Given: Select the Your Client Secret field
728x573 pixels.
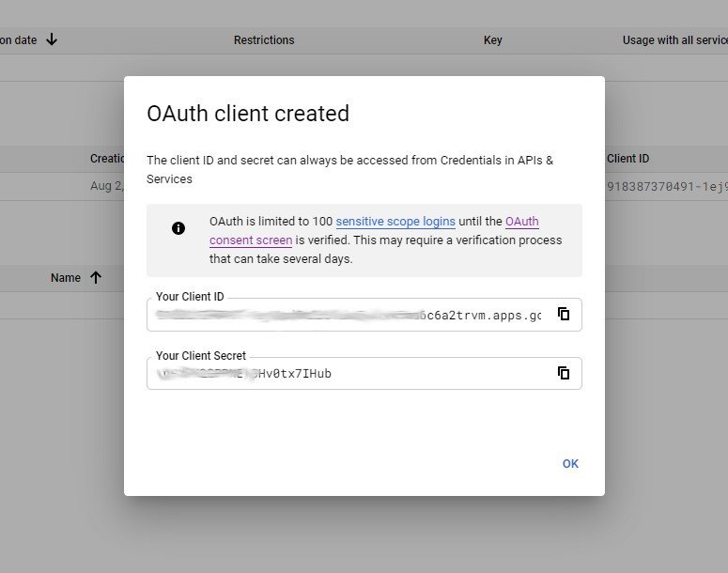Looking at the screenshot, I should click(364, 373).
